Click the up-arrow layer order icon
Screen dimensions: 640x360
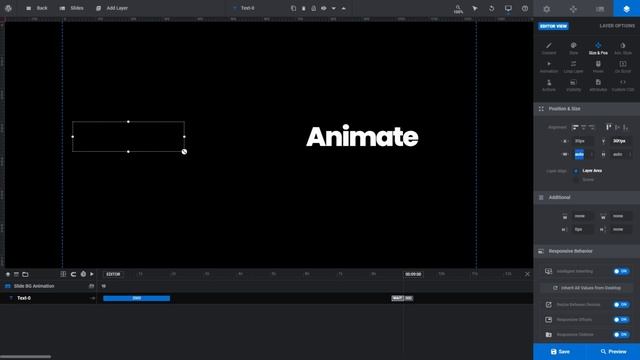344,8
